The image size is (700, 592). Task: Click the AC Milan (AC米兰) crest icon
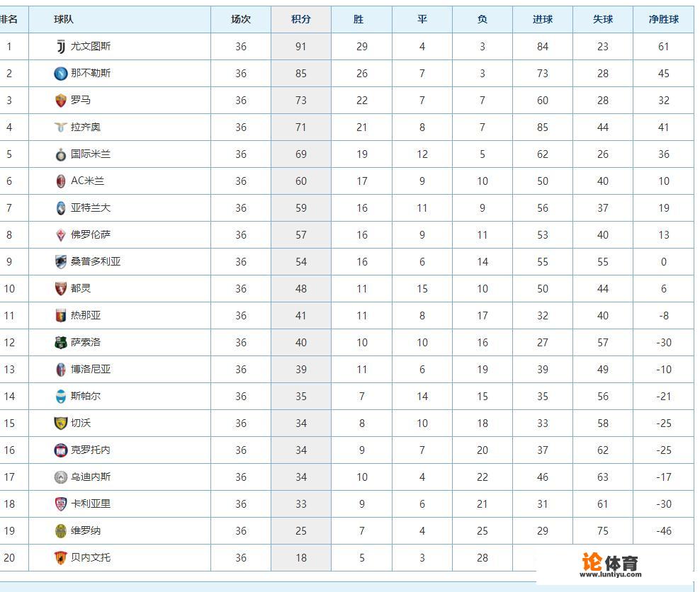click(x=61, y=181)
